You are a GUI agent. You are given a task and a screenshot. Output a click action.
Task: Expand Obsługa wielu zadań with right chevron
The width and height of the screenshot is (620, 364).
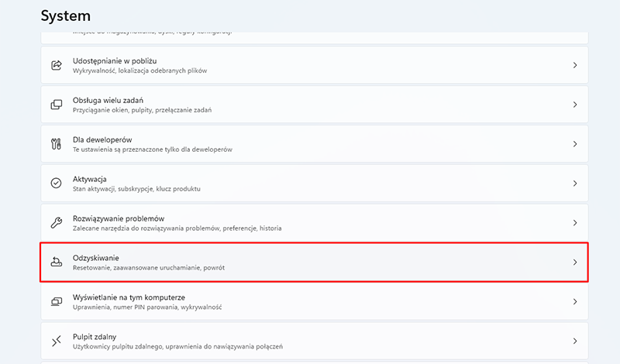point(575,105)
